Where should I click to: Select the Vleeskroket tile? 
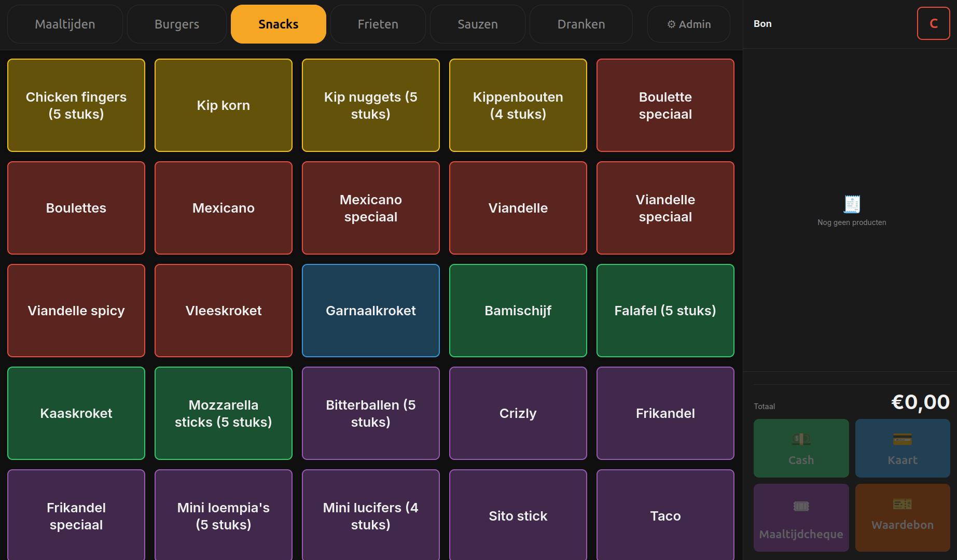point(224,311)
